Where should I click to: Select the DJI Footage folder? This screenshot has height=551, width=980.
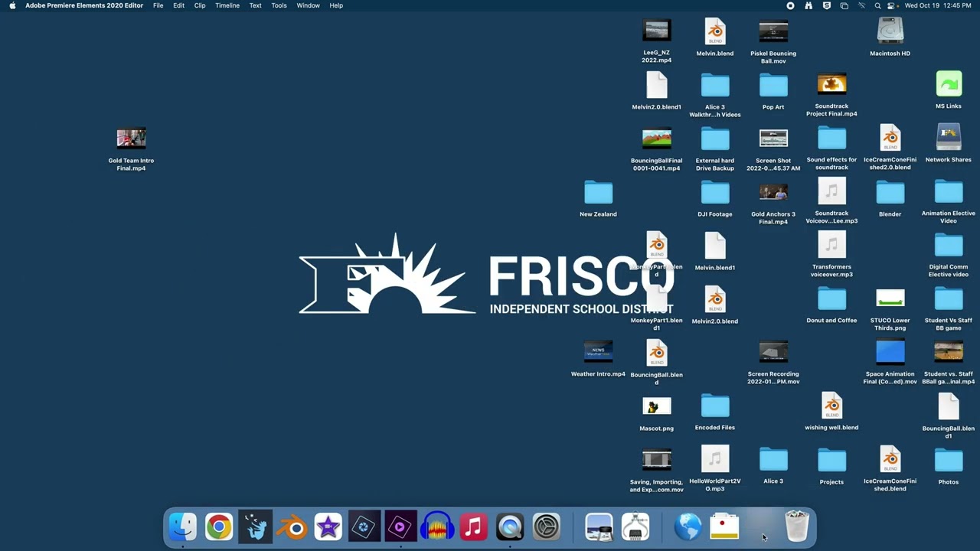click(715, 192)
